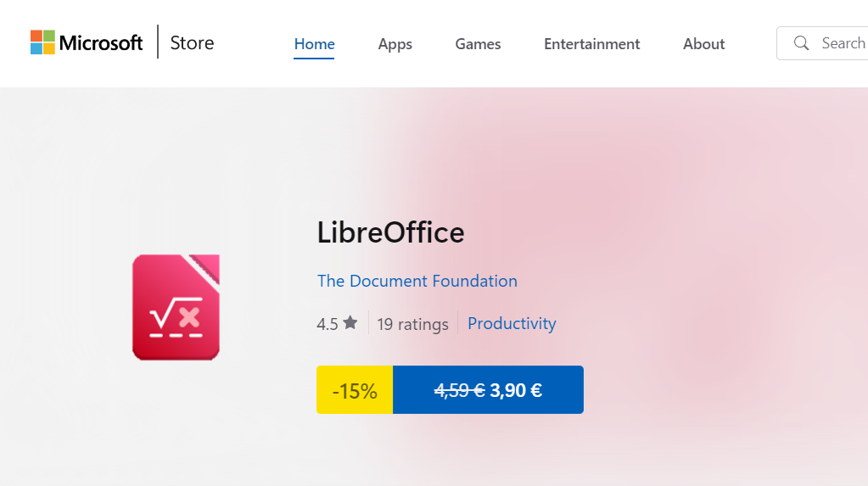The height and width of the screenshot is (486, 868).
Task: Click the crossed-out 4,59 € price
Action: [x=459, y=390]
